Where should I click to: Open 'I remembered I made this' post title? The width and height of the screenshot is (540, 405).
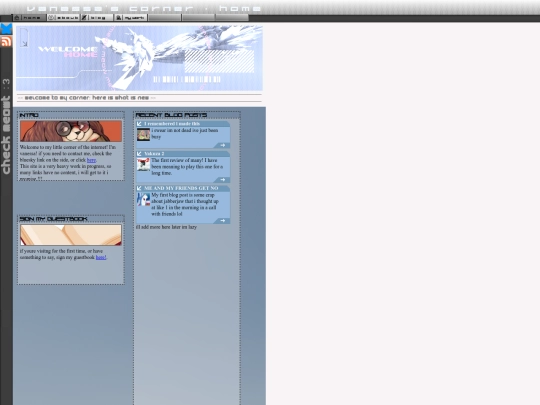tap(172, 124)
